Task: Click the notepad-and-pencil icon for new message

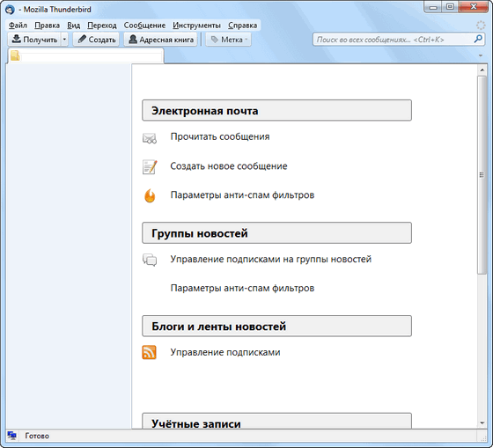Action: pyautogui.click(x=150, y=167)
